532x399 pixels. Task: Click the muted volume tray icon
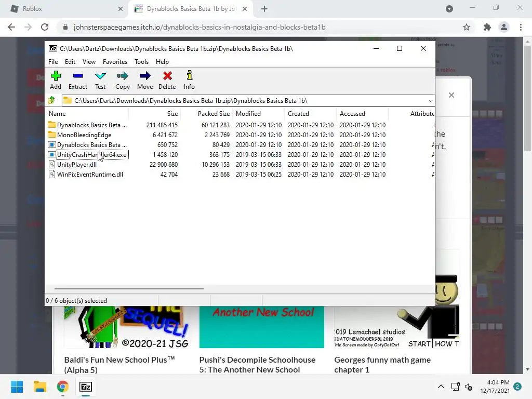469,387
